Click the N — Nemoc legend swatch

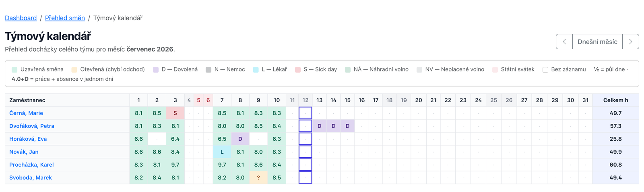point(208,69)
